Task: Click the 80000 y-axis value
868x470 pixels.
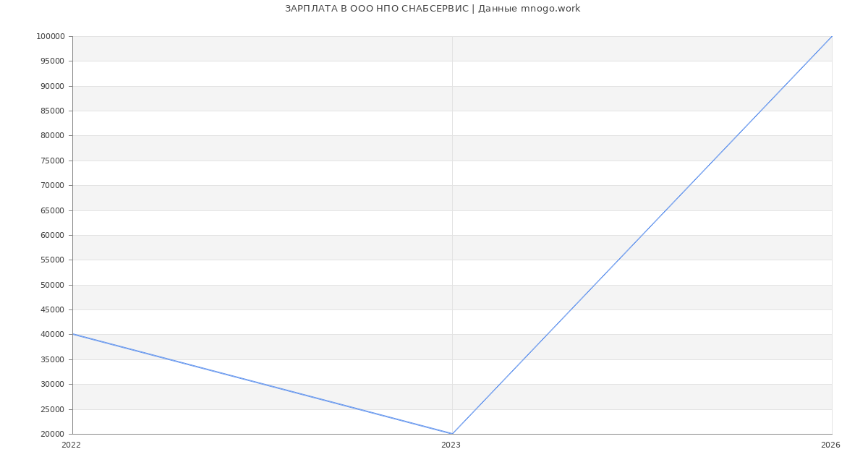Action: coord(52,135)
